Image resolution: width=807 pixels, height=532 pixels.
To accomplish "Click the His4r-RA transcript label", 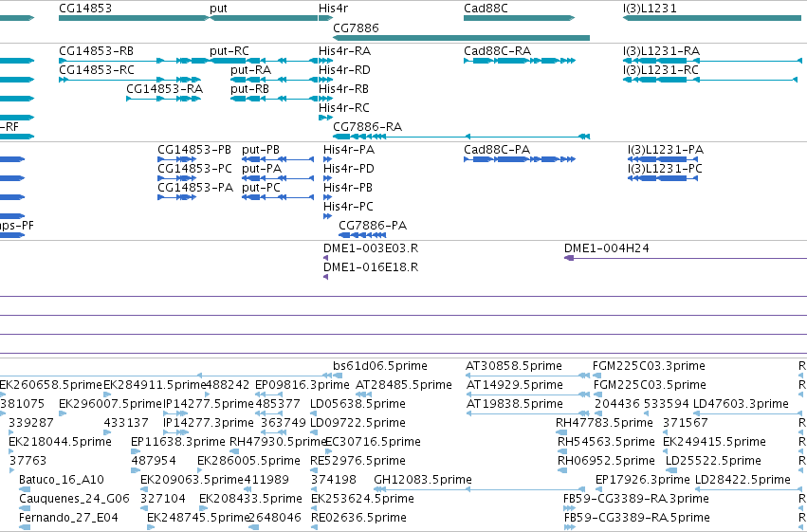I will coord(344,51).
